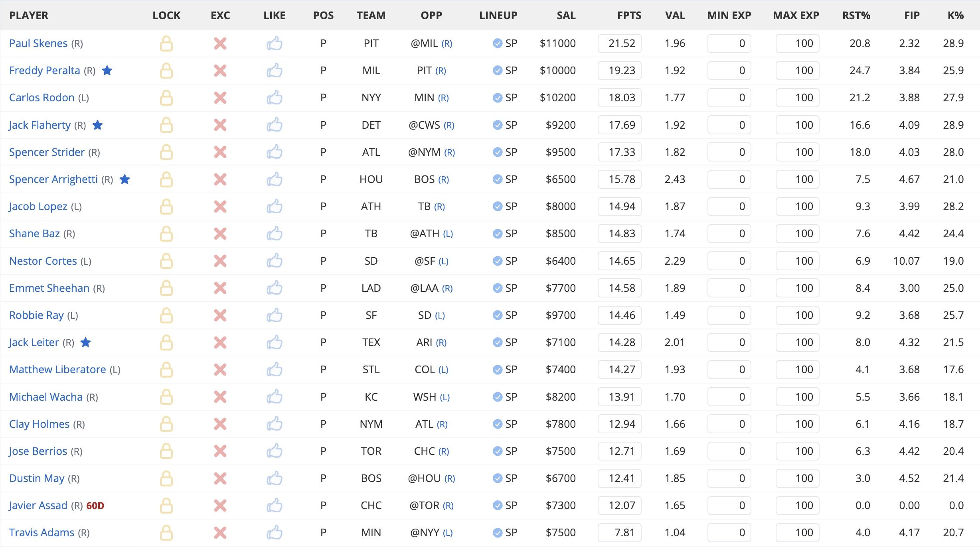
Task: Sort by the SAL column header
Action: coord(566,16)
